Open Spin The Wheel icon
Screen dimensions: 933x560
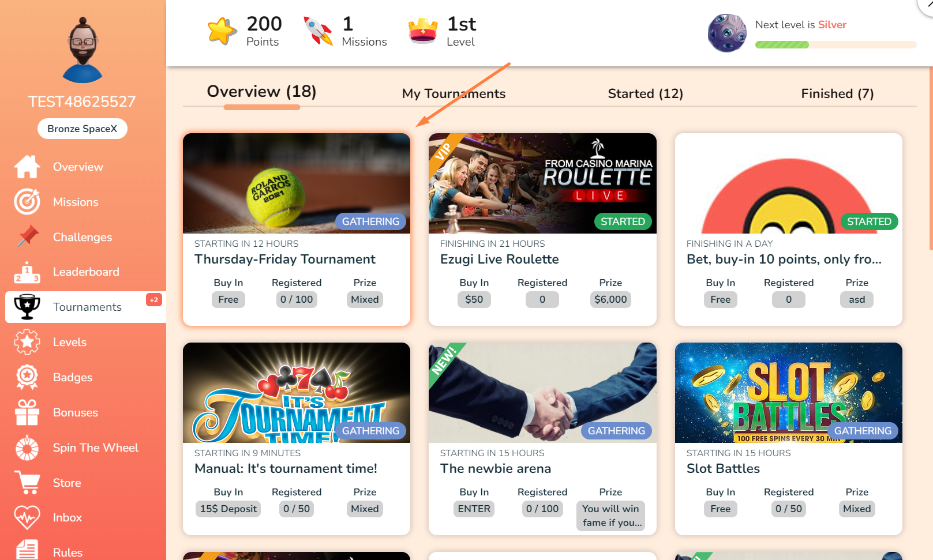coord(27,448)
